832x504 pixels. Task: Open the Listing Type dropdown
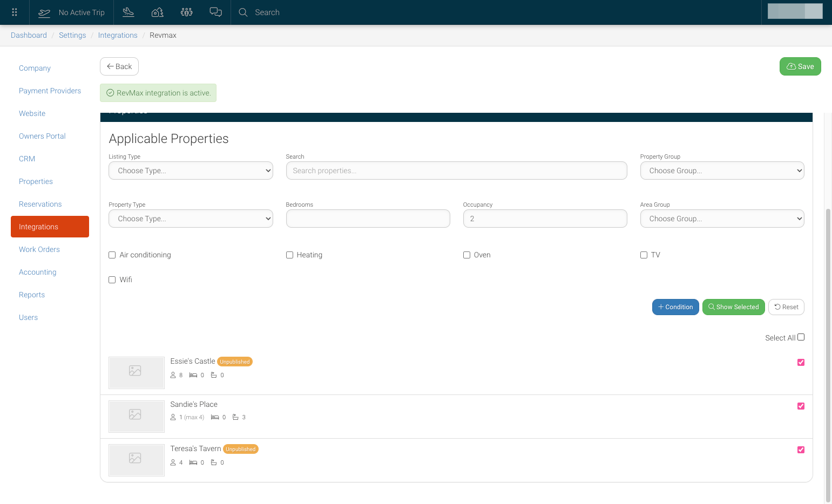(x=191, y=171)
